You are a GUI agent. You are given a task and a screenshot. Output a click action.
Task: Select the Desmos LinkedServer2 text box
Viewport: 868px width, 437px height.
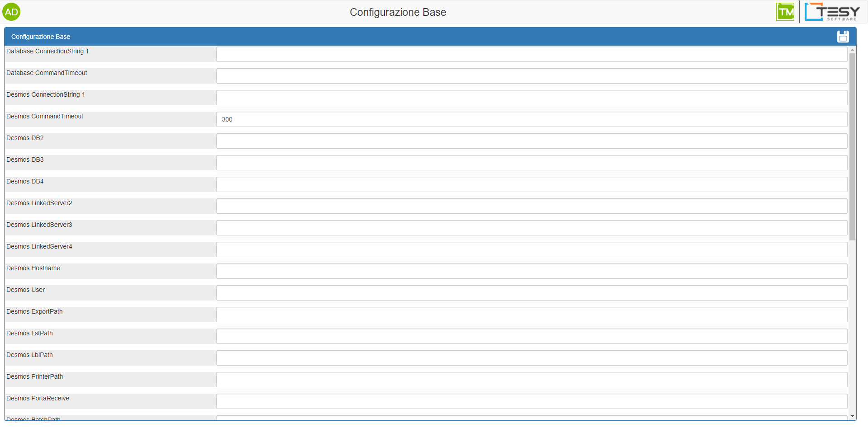tap(531, 206)
